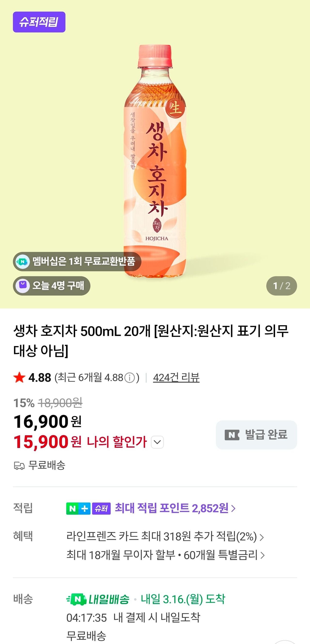The height and width of the screenshot is (644, 310).
Task: Open the rating info circle icon
Action: pos(130,378)
